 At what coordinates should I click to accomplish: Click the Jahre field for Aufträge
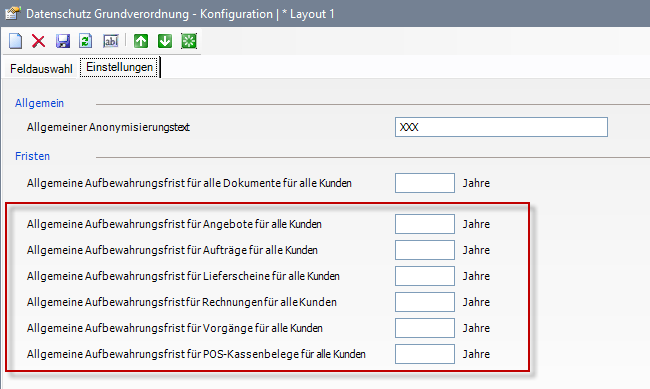[424, 250]
